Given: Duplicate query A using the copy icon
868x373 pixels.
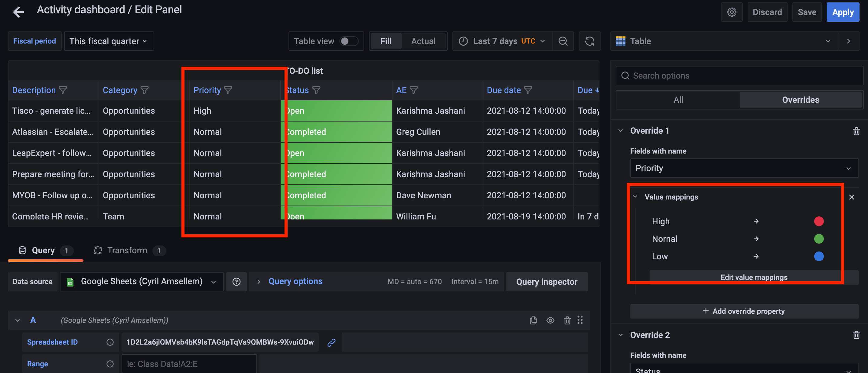Looking at the screenshot, I should tap(533, 320).
